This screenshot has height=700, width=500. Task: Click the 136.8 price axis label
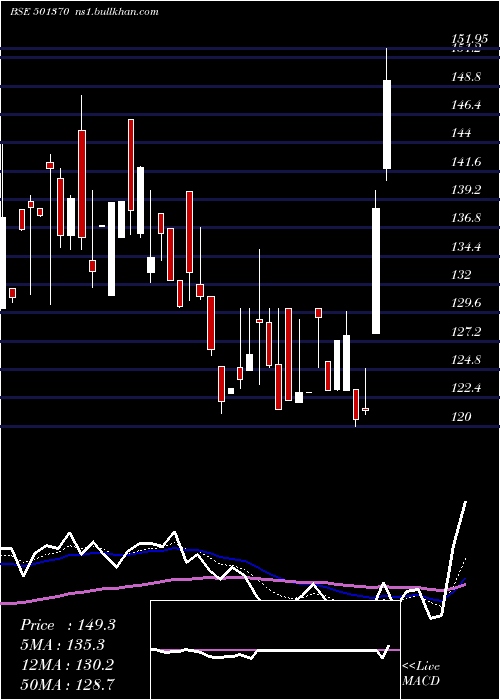click(466, 218)
